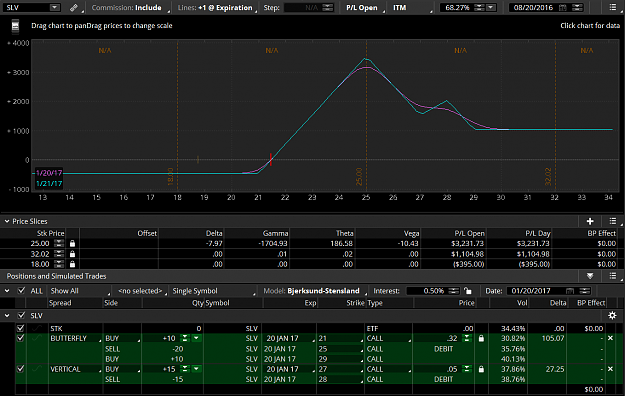The height and width of the screenshot is (396, 625).
Task: Open the Price Slices settings menu icon
Action: tap(613, 221)
